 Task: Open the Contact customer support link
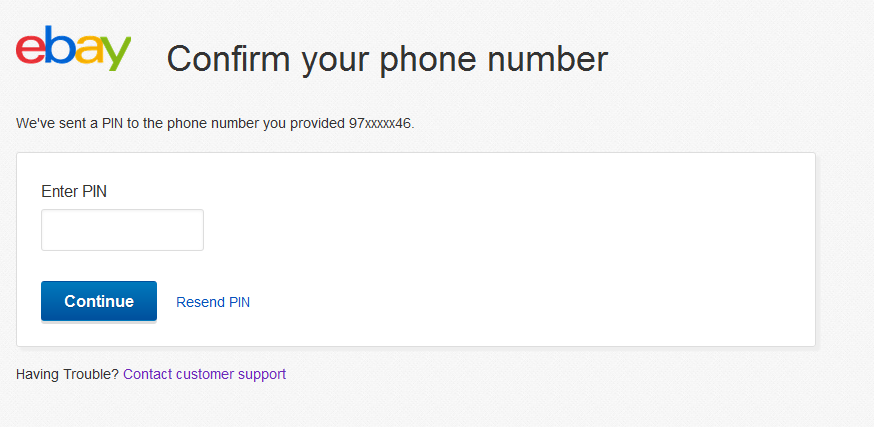pos(204,374)
